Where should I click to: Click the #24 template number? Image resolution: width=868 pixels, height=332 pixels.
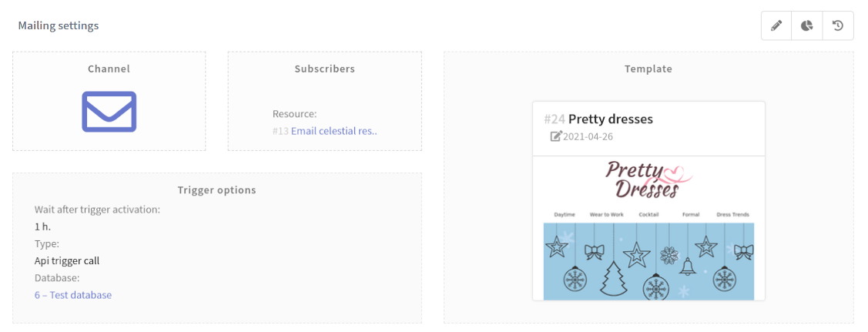pos(555,119)
